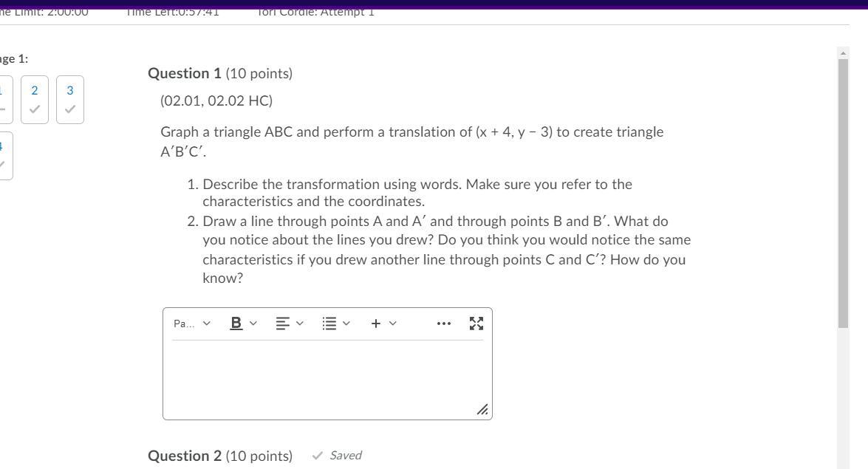868x469 pixels.
Task: Click the '(02.01, 02.02 HC)' text
Action: pos(216,100)
